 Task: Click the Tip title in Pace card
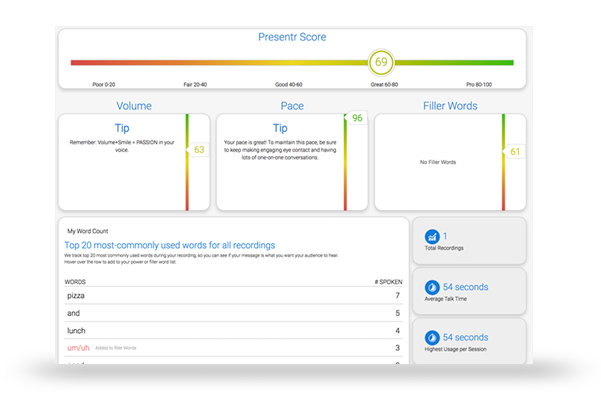click(280, 128)
